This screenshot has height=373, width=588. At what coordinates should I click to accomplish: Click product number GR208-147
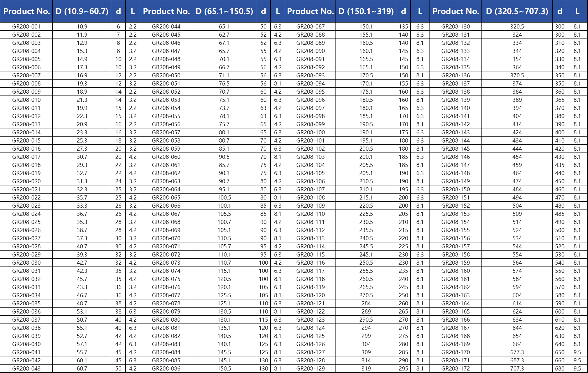455,165
